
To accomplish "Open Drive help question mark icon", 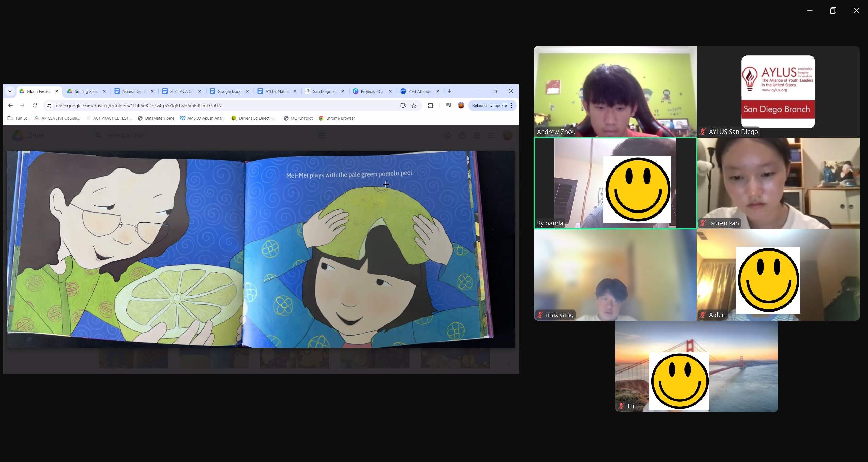I will [462, 135].
